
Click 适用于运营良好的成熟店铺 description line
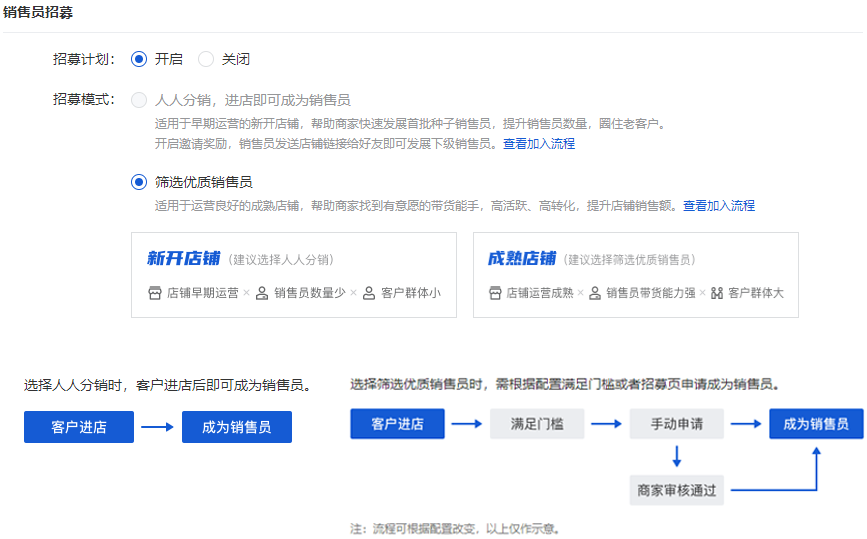[415, 206]
